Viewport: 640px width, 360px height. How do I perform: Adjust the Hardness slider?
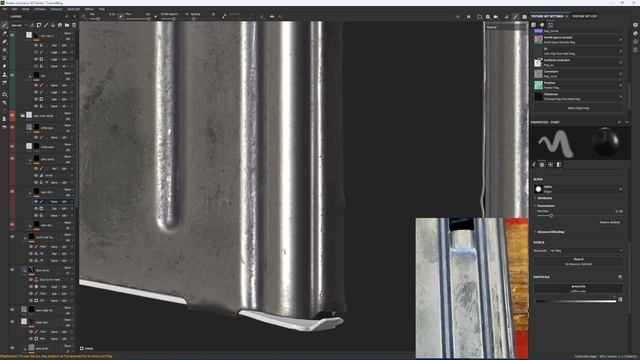pyautogui.click(x=579, y=216)
